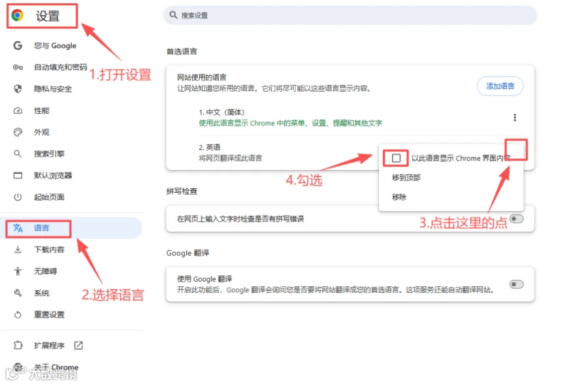Enable the 使用 Google 翻译 switch

(516, 284)
